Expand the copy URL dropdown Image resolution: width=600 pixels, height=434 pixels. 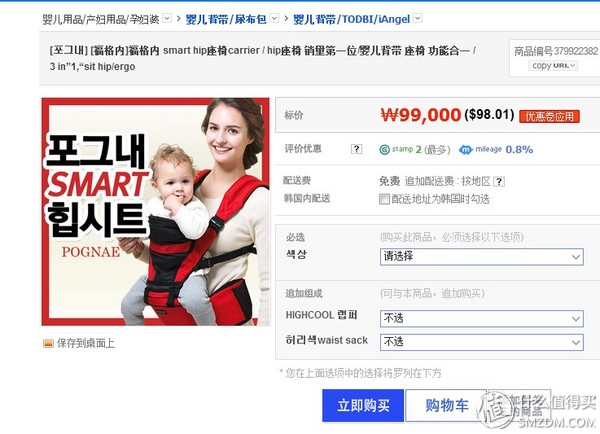pos(553,66)
